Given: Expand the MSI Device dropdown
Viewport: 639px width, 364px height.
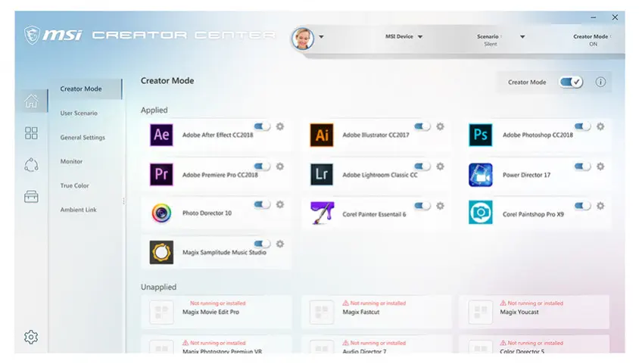Looking at the screenshot, I should (x=420, y=36).
